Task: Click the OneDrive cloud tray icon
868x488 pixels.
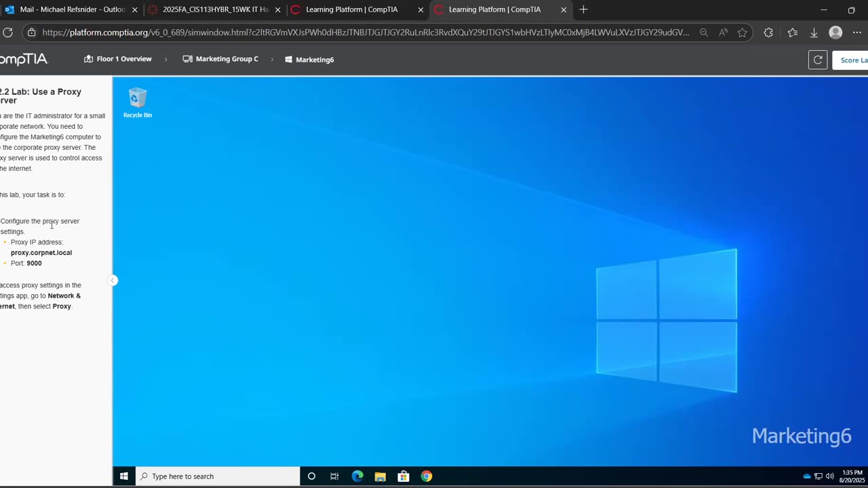Action: 807,476
